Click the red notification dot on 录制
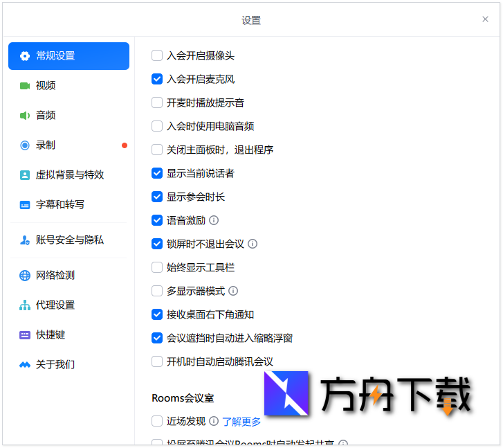Image resolution: width=503 pixels, height=448 pixels. coord(125,145)
